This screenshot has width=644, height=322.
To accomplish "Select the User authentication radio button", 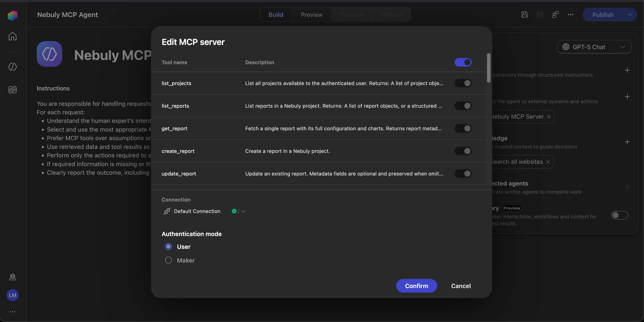I will point(168,247).
